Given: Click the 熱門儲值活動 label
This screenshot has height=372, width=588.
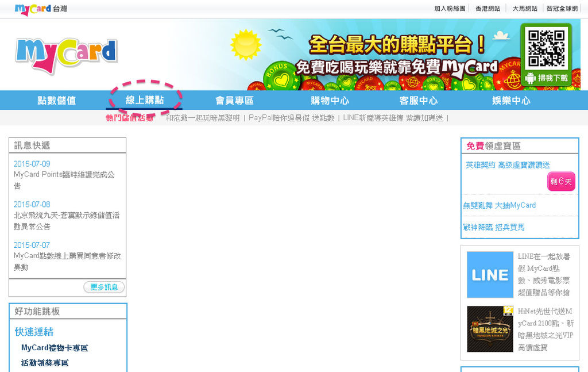Looking at the screenshot, I should (129, 118).
